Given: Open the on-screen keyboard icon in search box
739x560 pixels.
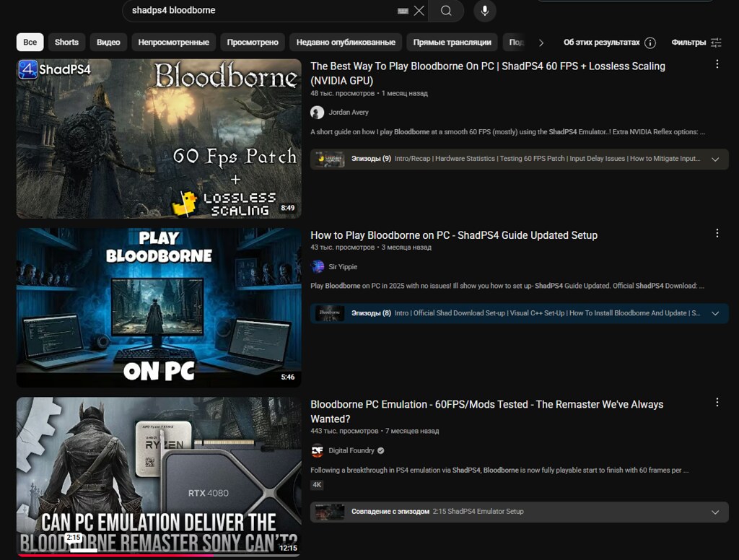Looking at the screenshot, I should [403, 11].
